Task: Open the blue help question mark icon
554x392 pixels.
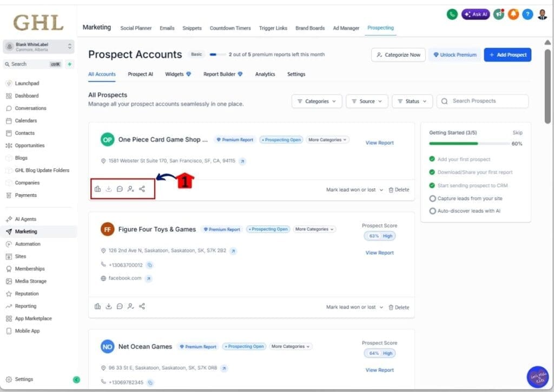Action: coord(527,14)
